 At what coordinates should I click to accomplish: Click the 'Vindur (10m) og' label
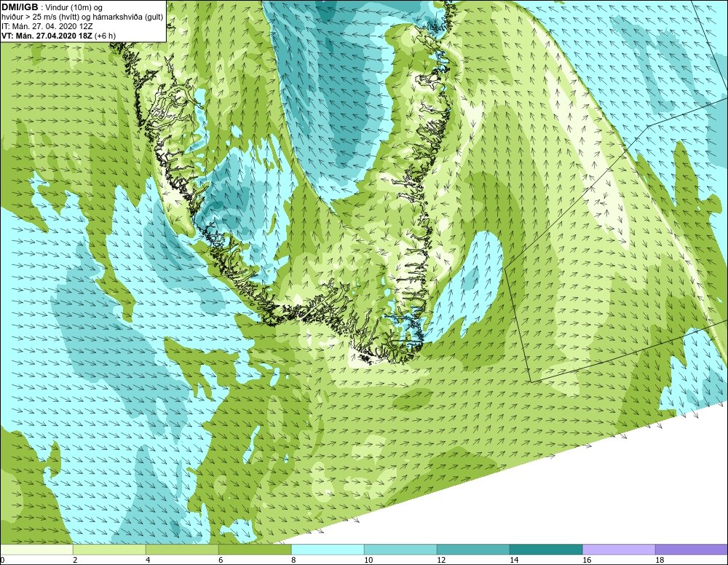pos(74,8)
